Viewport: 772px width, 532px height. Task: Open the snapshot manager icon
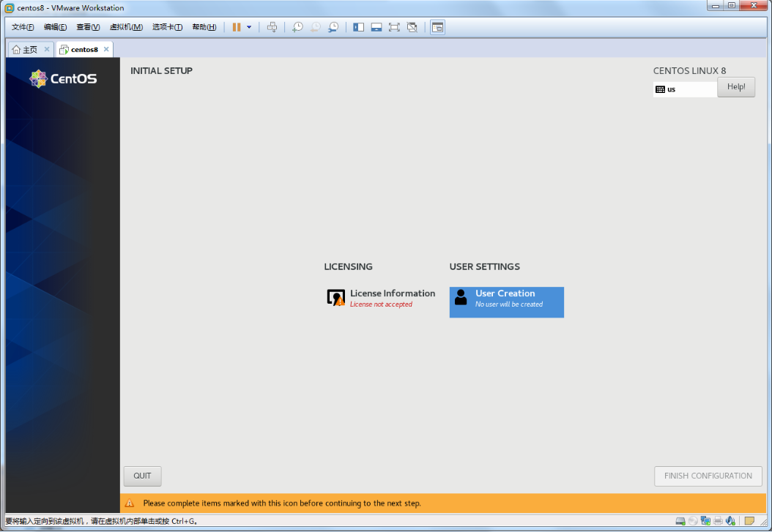[333, 27]
